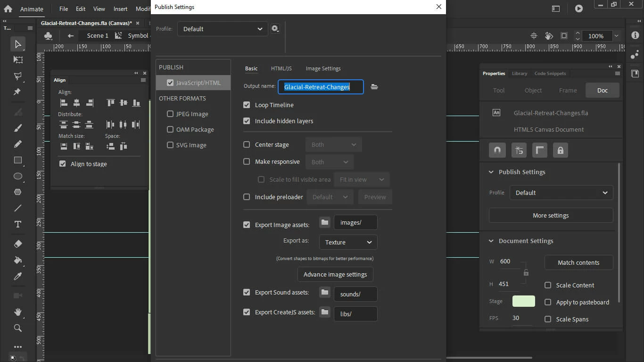Open the Edit menu
Image resolution: width=644 pixels, height=362 pixels.
81,8
